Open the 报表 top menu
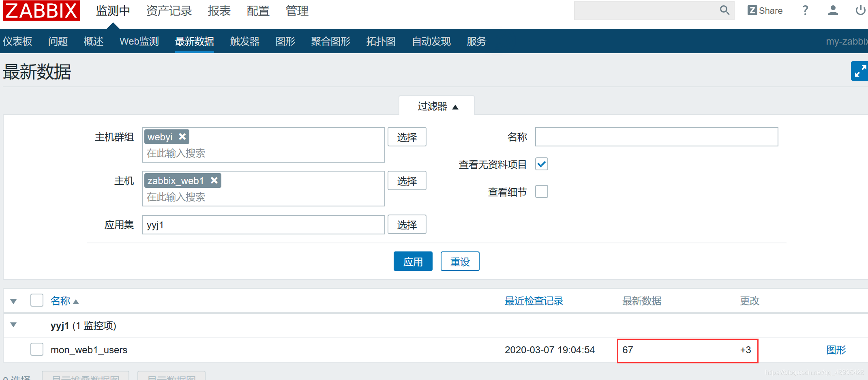Viewport: 868px width, 380px height. [x=219, y=11]
